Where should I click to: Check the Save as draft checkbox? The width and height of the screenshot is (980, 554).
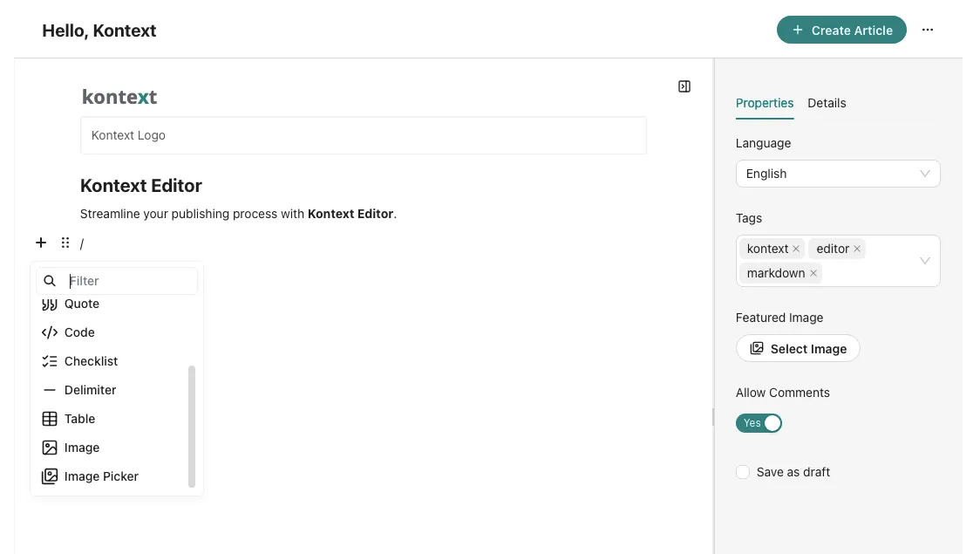point(743,472)
